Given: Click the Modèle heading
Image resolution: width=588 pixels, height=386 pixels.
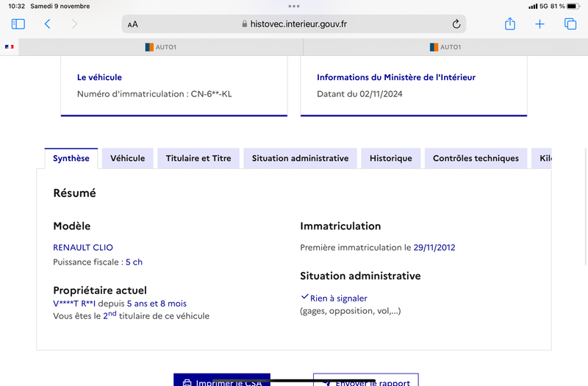Looking at the screenshot, I should pos(71,226).
